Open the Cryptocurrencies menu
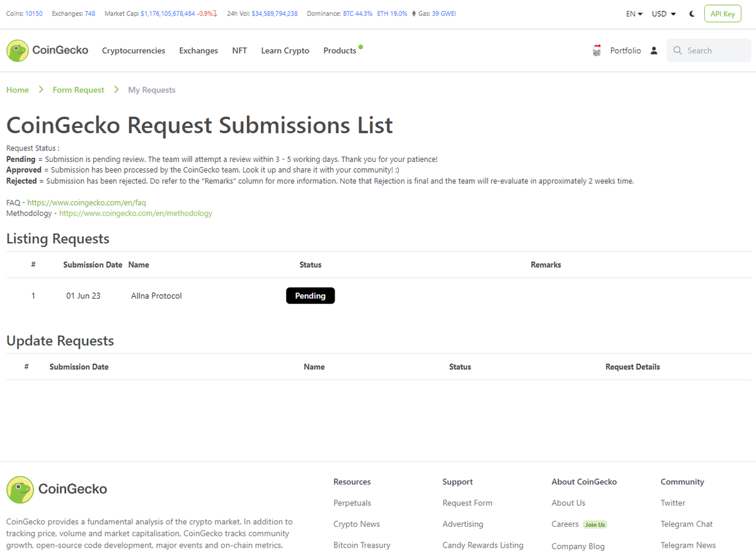Image resolution: width=756 pixels, height=552 pixels. 134,50
